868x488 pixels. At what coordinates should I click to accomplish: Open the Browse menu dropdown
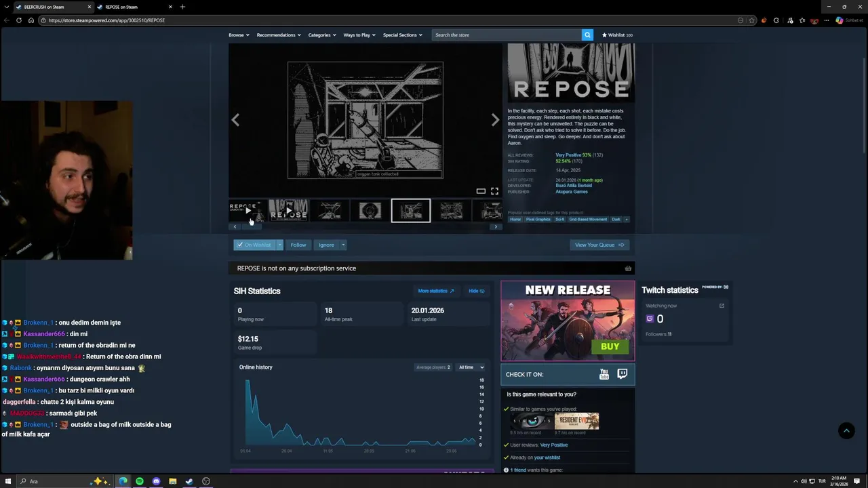[239, 35]
